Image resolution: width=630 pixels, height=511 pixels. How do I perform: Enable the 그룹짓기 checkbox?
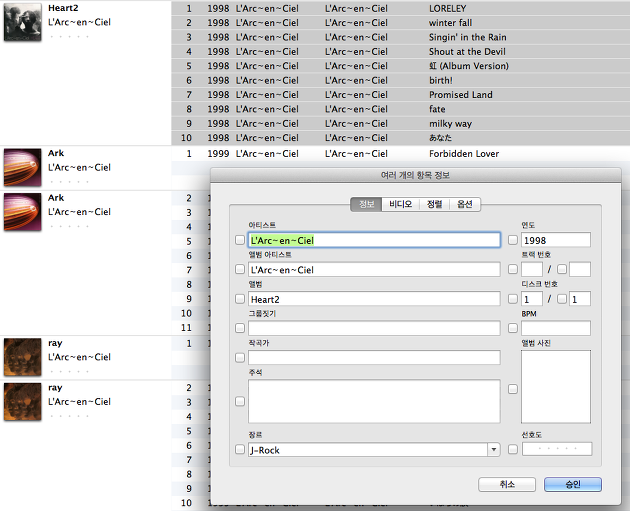240,328
